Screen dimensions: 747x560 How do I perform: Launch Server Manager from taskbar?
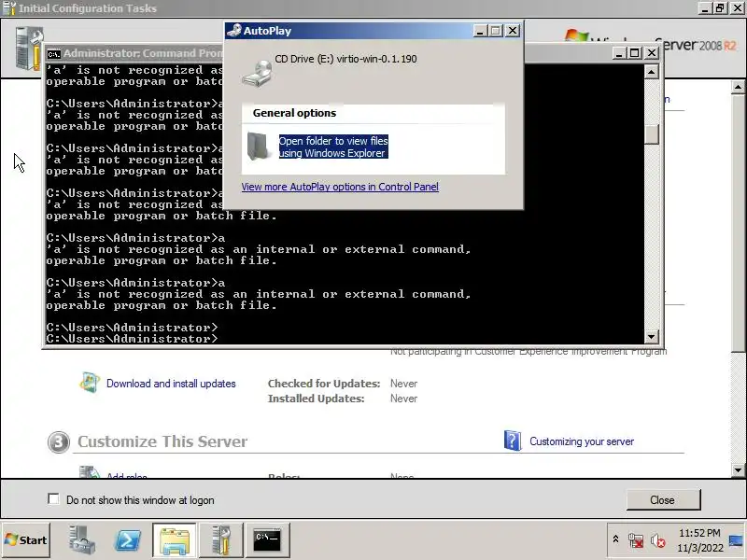(x=81, y=540)
